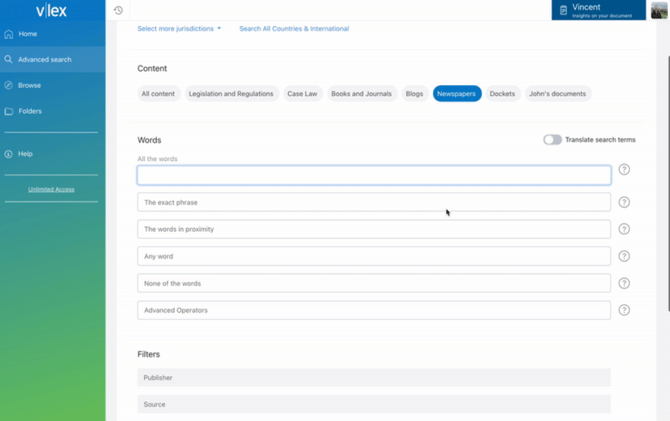The image size is (670, 421).
Task: Focus the All the words input
Action: pyautogui.click(x=374, y=175)
